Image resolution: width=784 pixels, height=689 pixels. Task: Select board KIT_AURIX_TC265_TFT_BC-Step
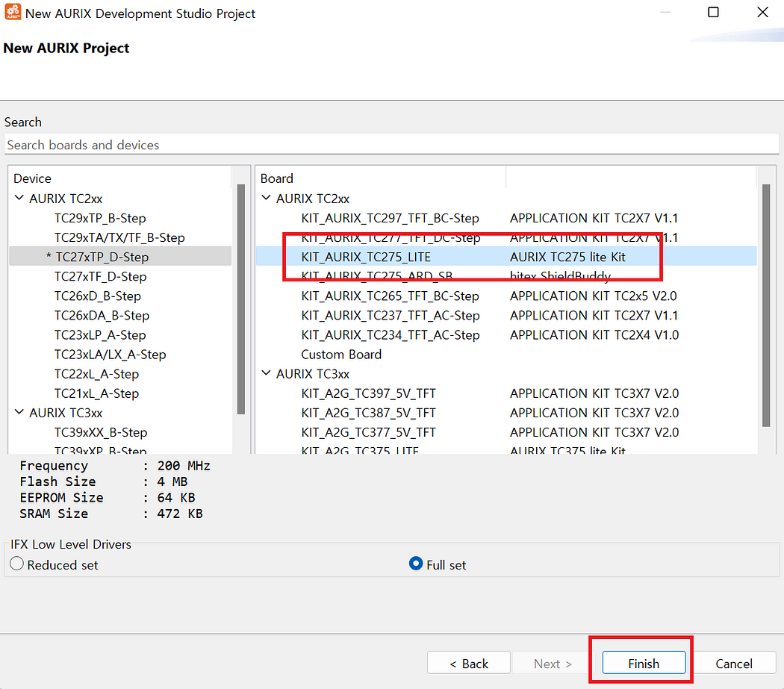tap(390, 296)
